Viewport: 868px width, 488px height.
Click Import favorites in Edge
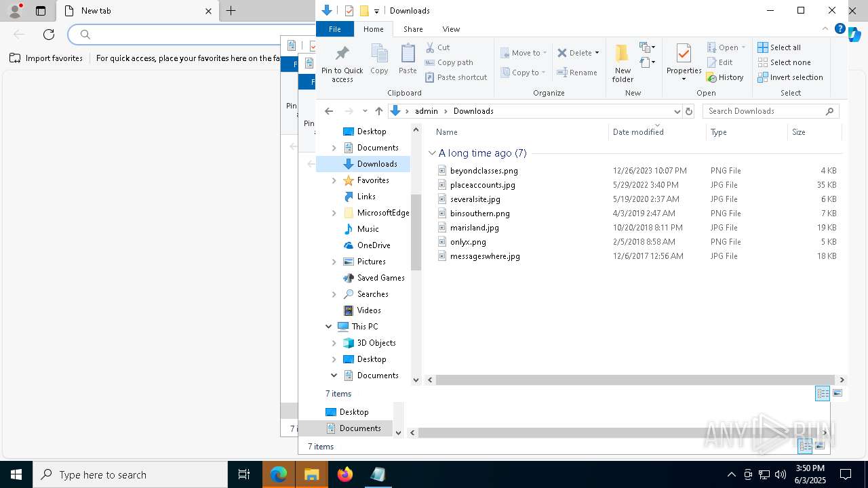(x=46, y=58)
